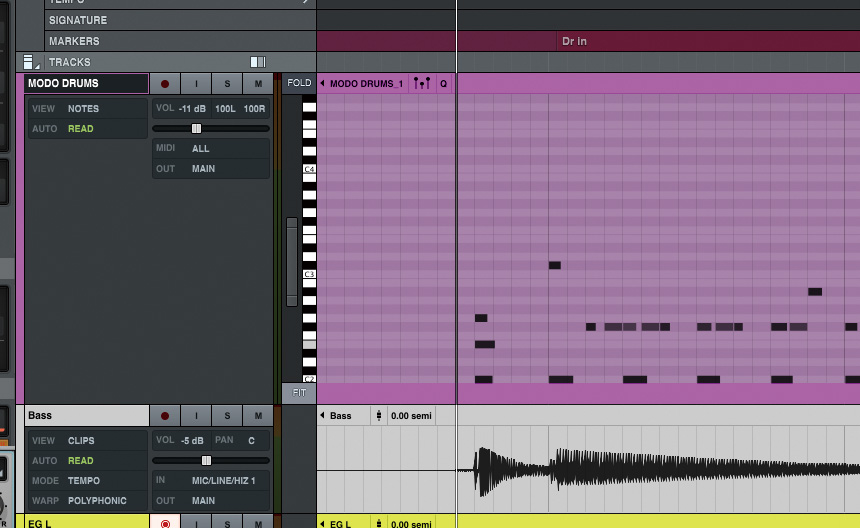Click the FOLD button in piano roll

(299, 83)
